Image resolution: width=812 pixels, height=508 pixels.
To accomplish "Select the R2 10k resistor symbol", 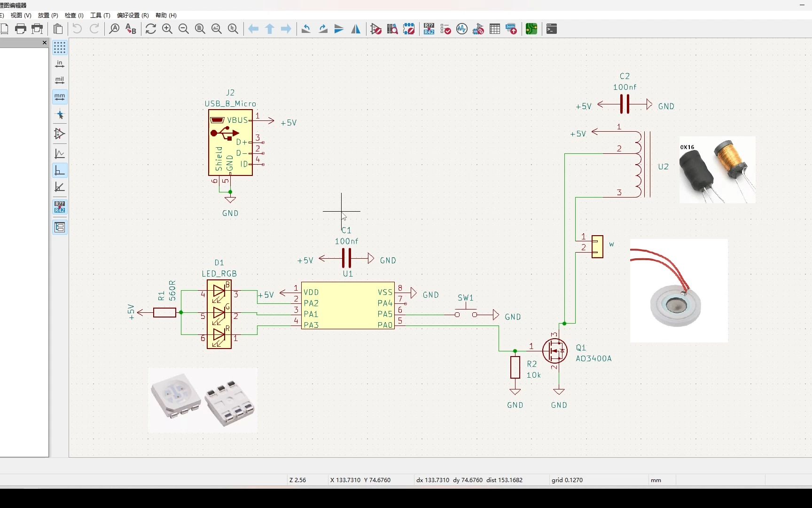I will (x=515, y=367).
